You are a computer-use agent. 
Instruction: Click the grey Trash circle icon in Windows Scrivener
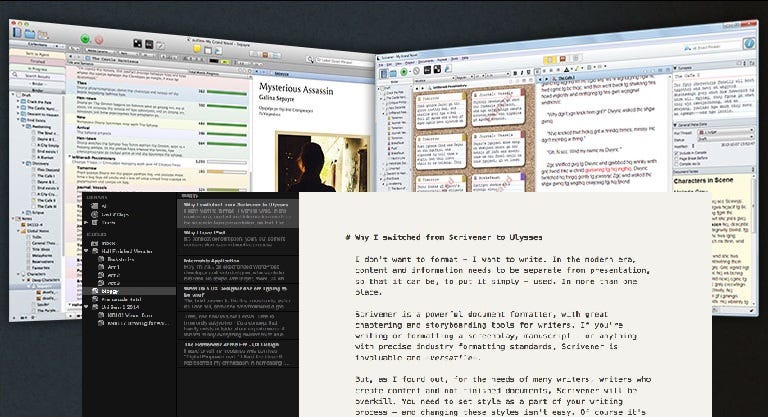(x=416, y=72)
